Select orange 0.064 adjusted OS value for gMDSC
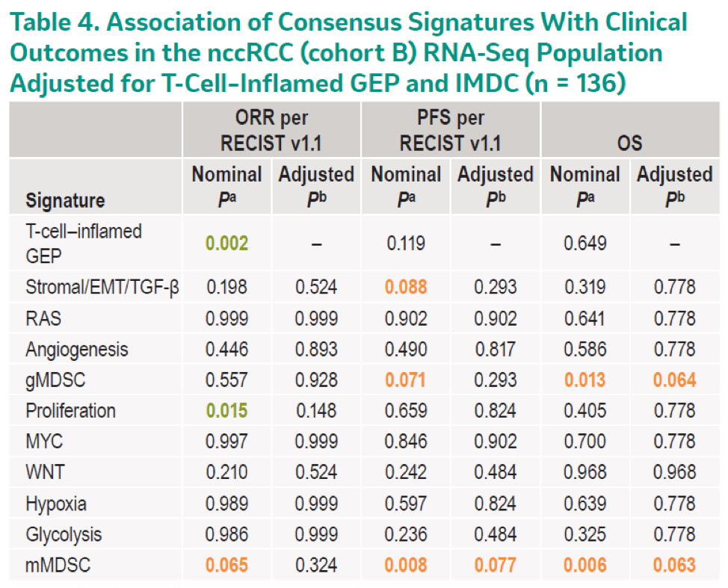728x588 pixels. tap(674, 380)
